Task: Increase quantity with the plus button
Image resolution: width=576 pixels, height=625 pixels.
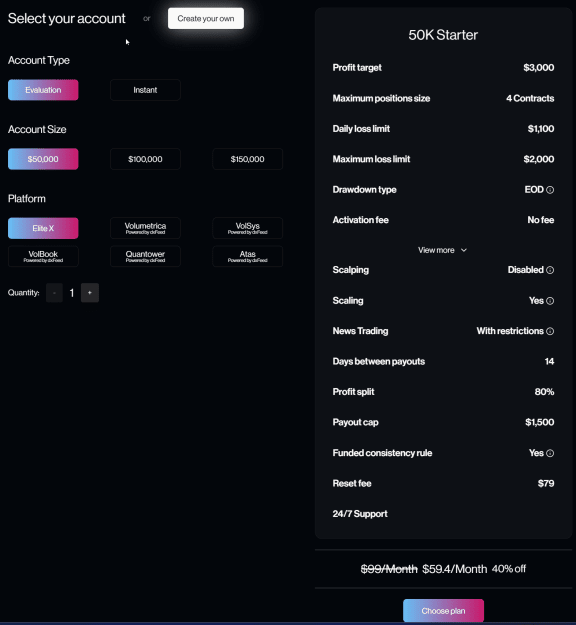Action: click(90, 293)
